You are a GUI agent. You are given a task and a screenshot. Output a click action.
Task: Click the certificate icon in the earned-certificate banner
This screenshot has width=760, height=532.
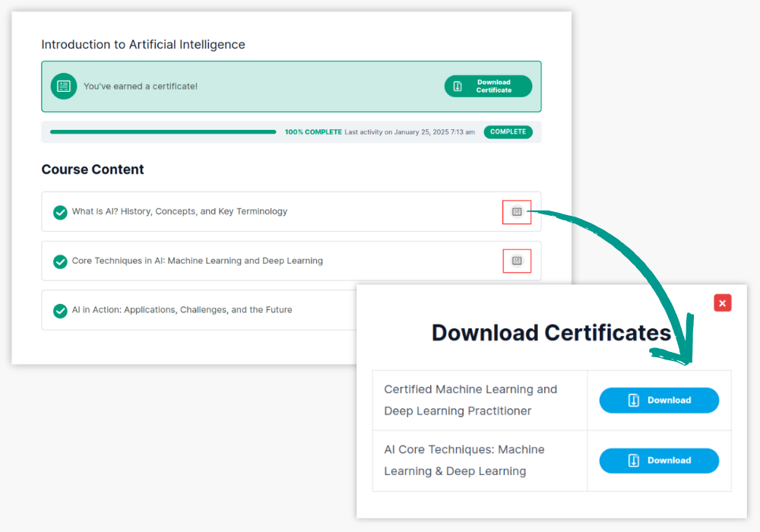pyautogui.click(x=64, y=86)
